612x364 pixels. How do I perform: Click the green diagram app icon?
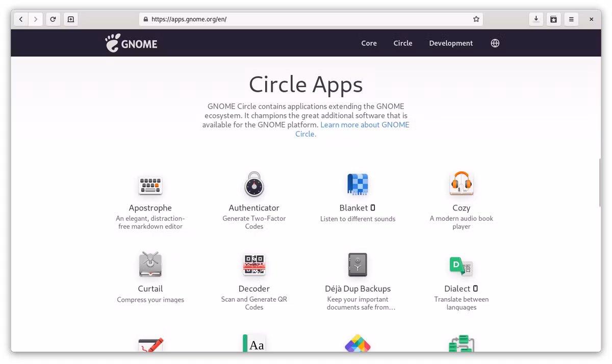462,343
